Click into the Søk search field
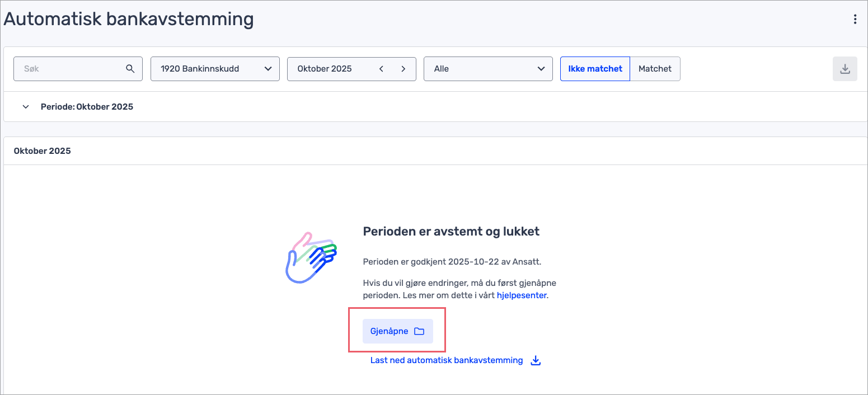Image resolution: width=868 pixels, height=395 pixels. (x=70, y=69)
